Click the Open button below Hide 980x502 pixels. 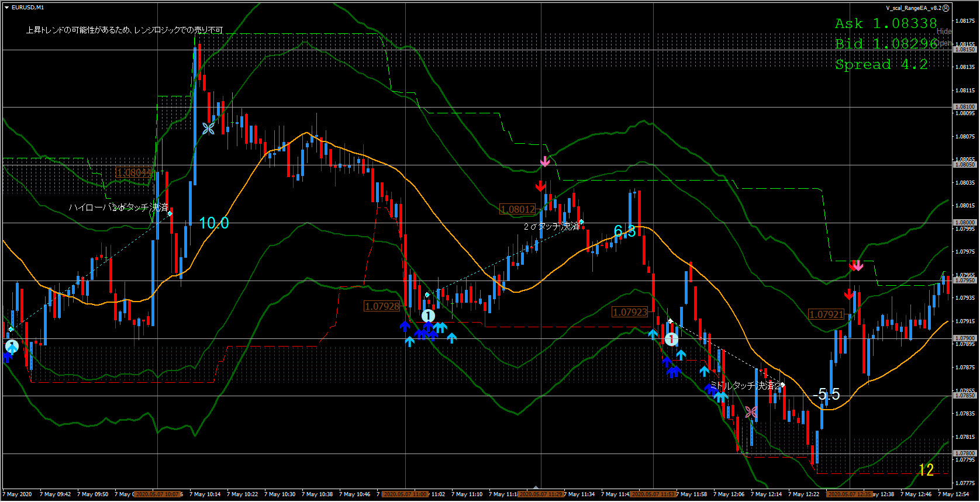[944, 43]
